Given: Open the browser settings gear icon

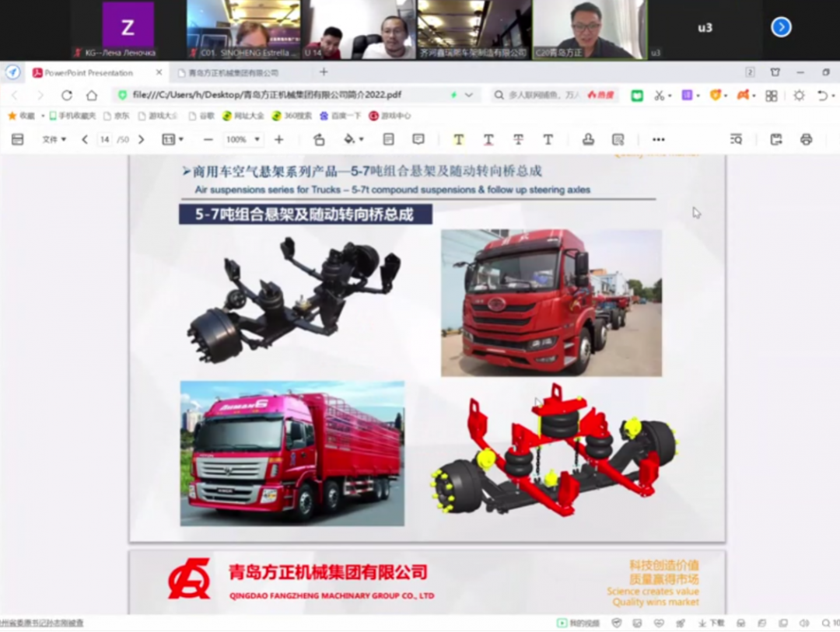Looking at the screenshot, I should pos(800,93).
